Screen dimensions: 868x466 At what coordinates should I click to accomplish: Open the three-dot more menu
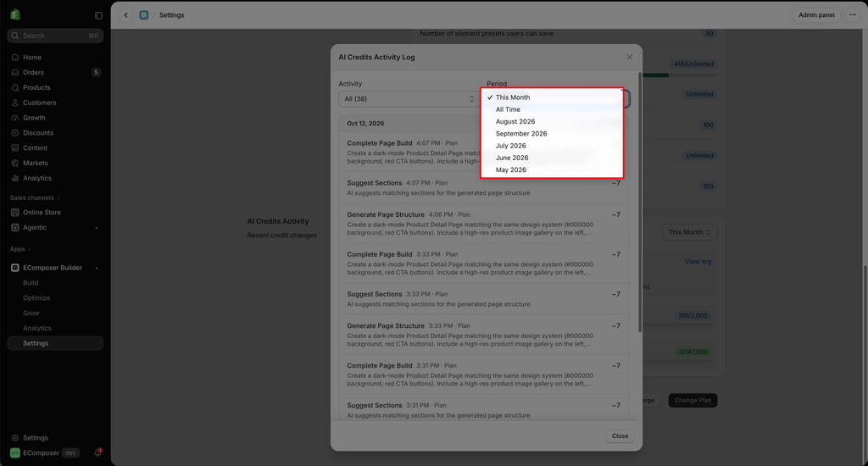pyautogui.click(x=853, y=15)
